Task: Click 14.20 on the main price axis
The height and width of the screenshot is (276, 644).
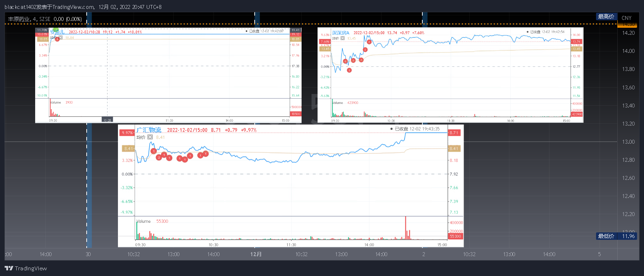Action: click(628, 33)
